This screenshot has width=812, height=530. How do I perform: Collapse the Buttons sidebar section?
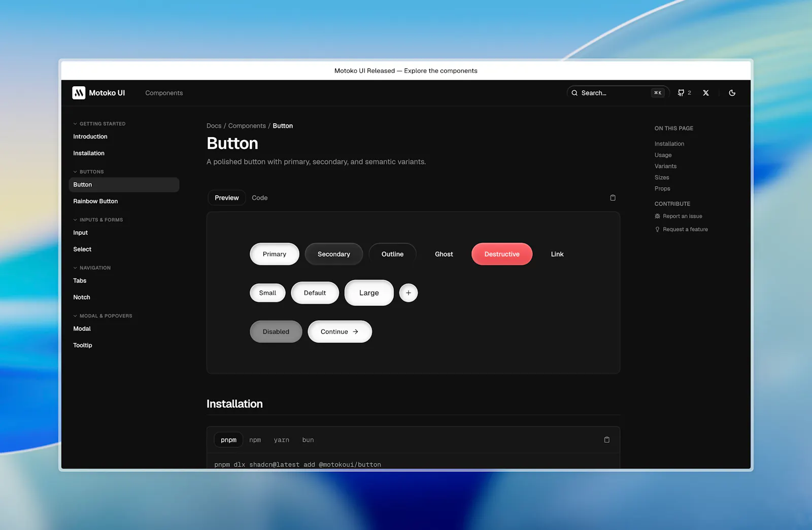point(88,172)
